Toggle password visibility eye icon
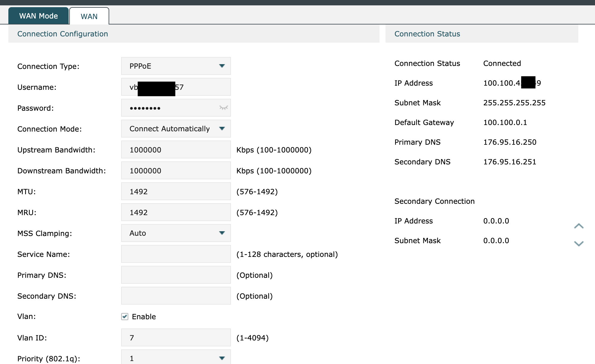 click(223, 108)
